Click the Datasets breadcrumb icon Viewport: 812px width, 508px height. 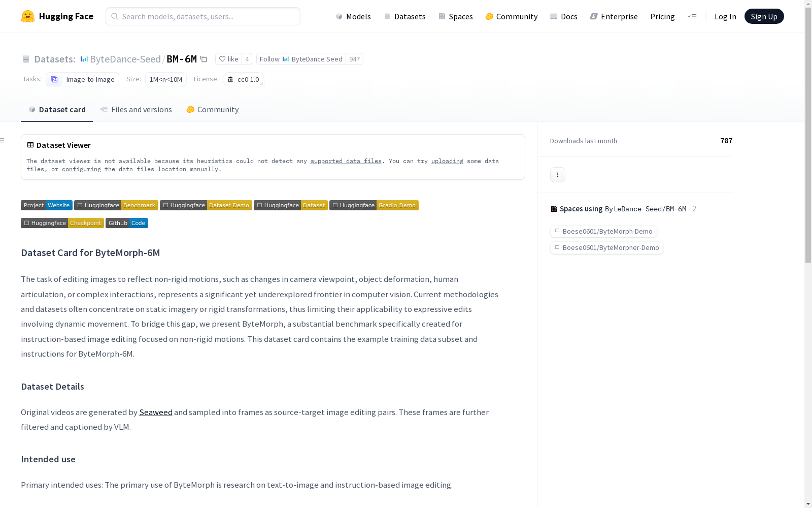(x=26, y=59)
